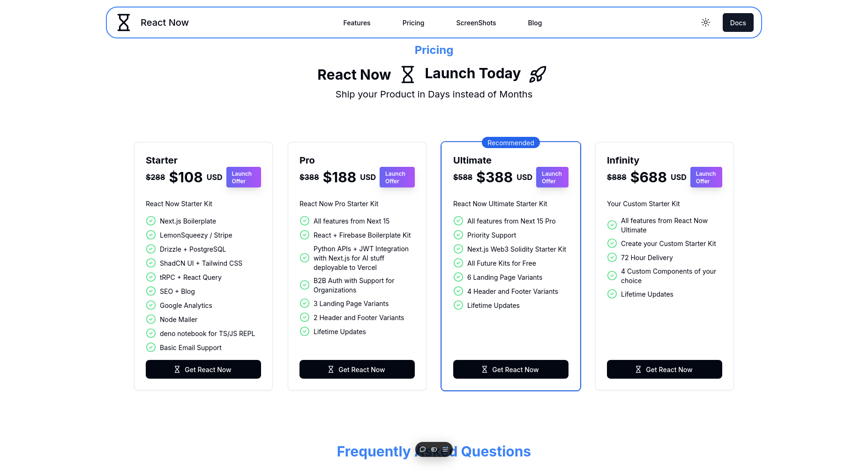Click the Launch Offer badge on the Infinity plan

(706, 177)
